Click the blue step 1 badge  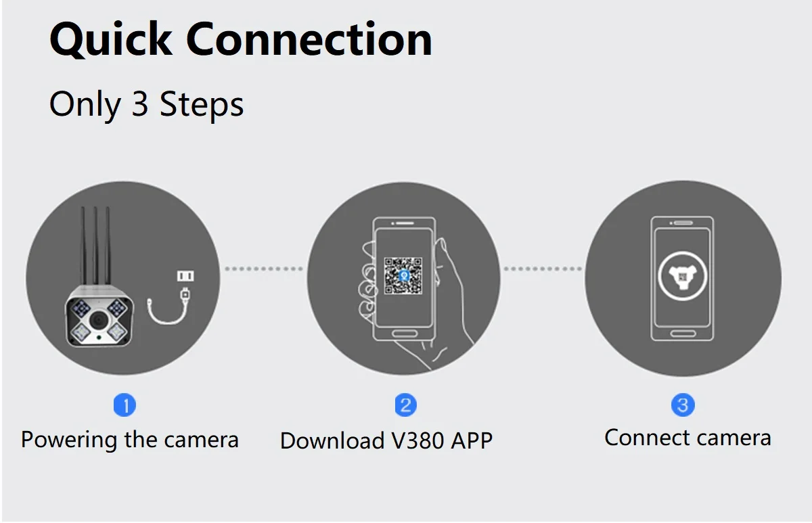point(125,405)
